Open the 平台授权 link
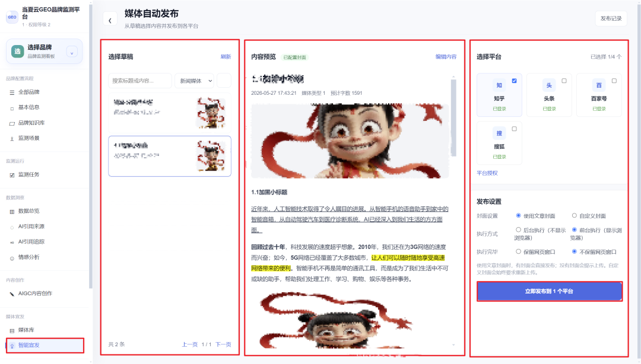 [487, 173]
